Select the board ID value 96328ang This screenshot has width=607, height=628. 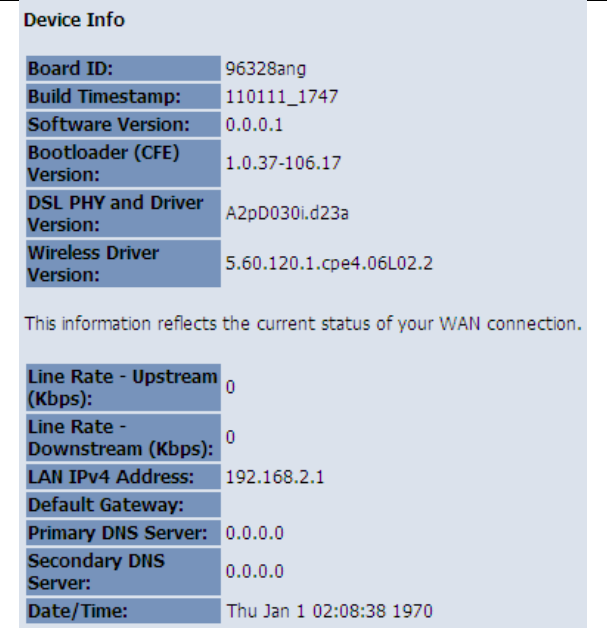(258, 69)
